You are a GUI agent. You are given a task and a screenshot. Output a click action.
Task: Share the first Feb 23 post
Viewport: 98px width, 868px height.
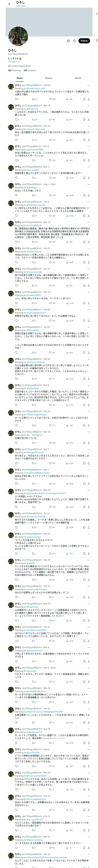[x=89, y=99]
